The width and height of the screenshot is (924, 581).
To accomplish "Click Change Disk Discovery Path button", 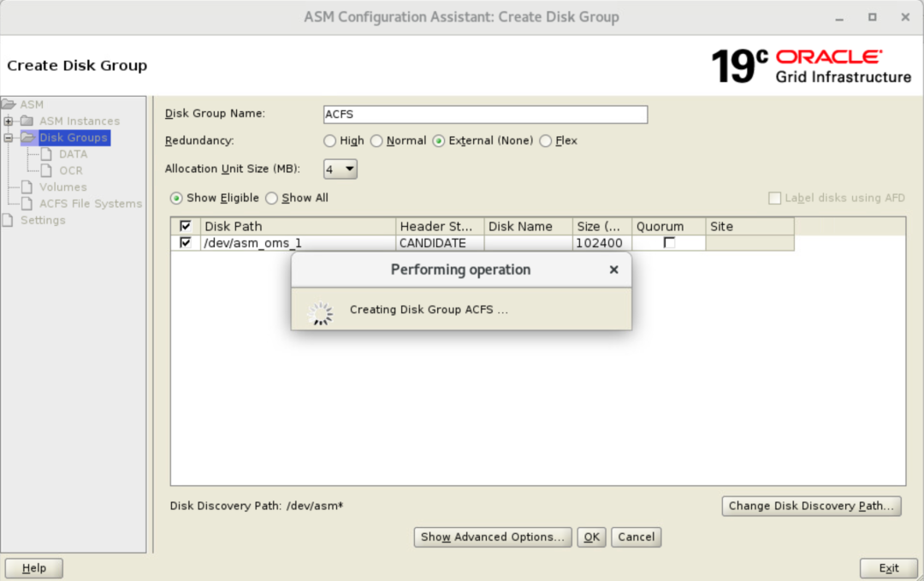I will coord(811,506).
